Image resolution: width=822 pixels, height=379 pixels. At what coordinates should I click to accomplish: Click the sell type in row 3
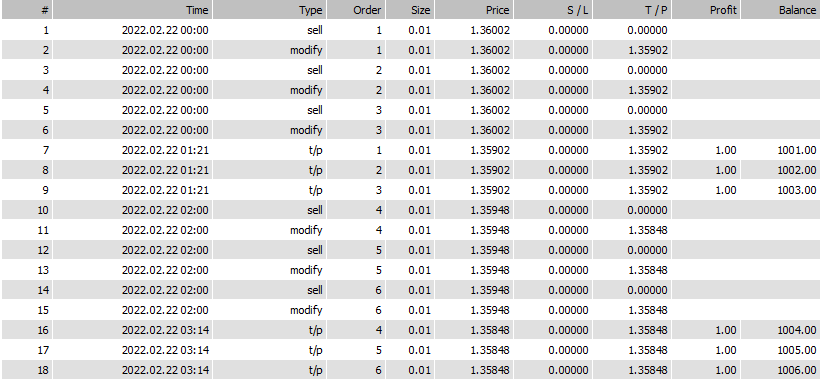(315, 70)
